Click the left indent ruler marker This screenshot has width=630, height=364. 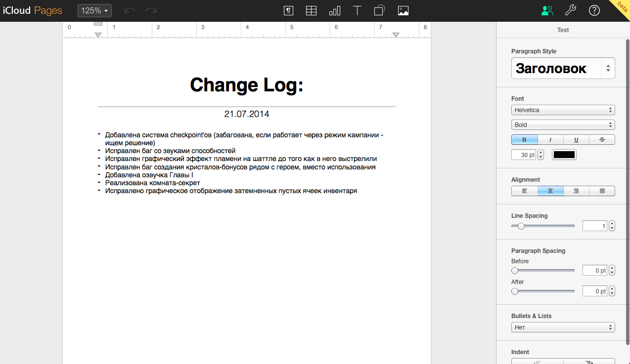click(98, 34)
